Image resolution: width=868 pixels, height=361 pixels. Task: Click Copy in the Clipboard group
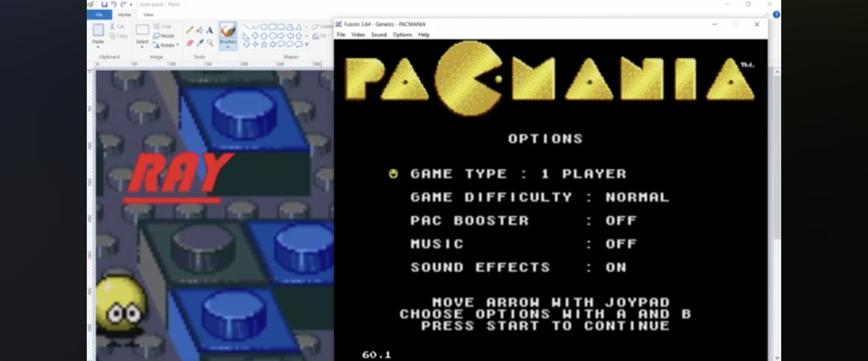(x=119, y=36)
